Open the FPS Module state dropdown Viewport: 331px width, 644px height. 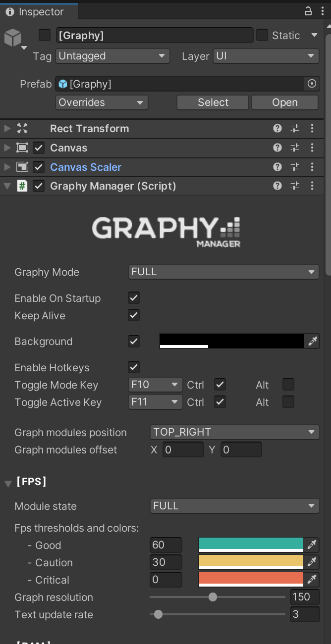tap(234, 506)
